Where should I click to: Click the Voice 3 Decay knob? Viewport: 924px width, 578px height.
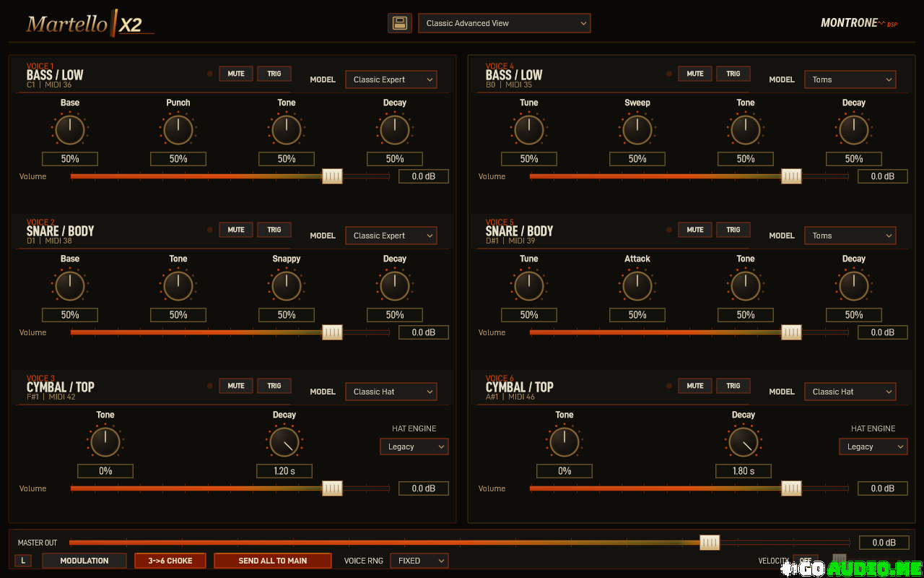point(284,442)
